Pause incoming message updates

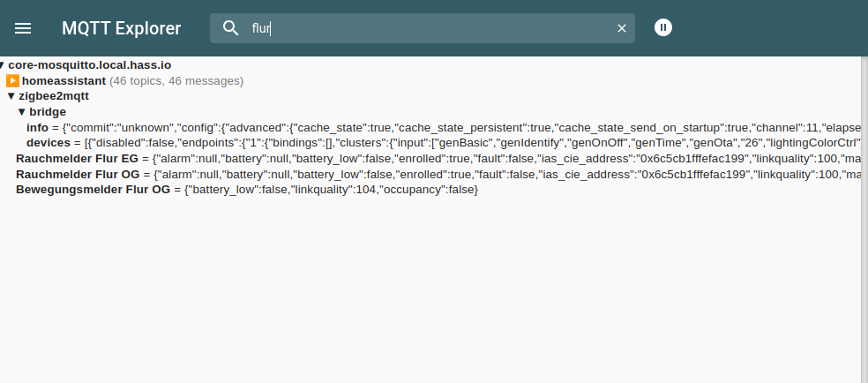tap(663, 28)
